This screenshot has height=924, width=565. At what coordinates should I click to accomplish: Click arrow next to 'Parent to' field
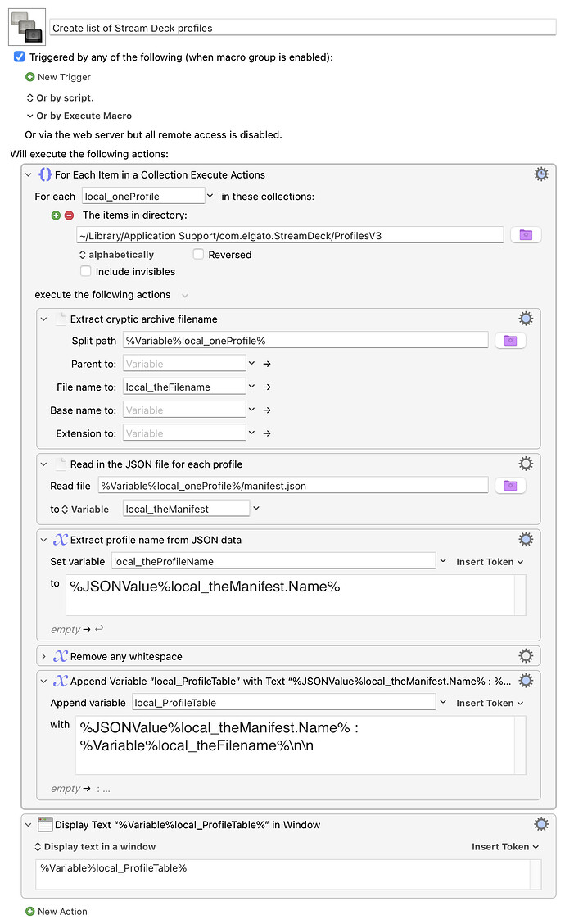click(x=267, y=365)
